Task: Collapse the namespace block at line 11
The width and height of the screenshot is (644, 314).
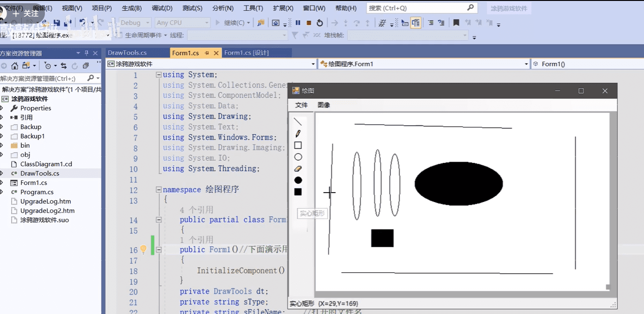Action: click(159, 190)
